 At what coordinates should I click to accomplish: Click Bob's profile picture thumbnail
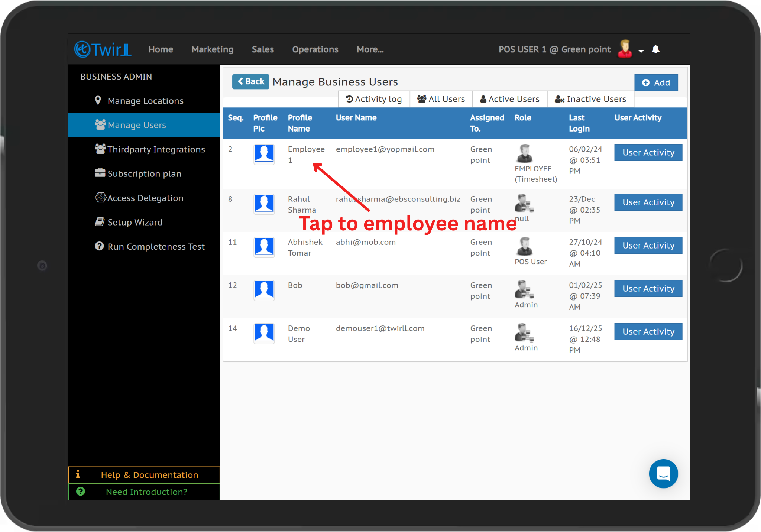pyautogui.click(x=264, y=290)
